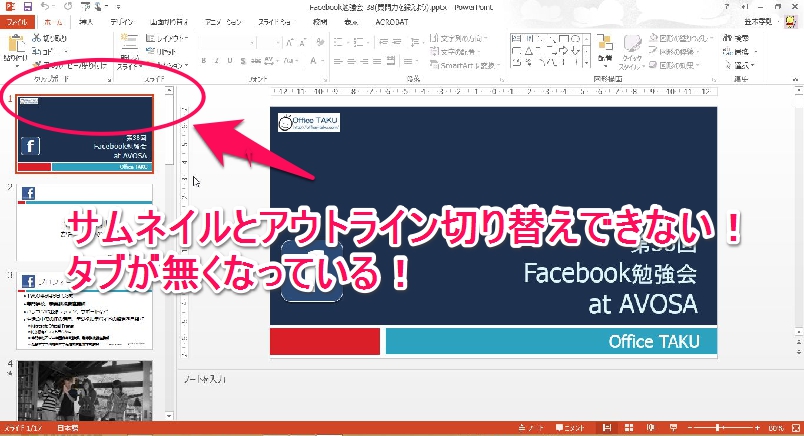Image resolution: width=804 pixels, height=436 pixels.
Task: Toggle Normal view button in status bar
Action: coord(607,428)
